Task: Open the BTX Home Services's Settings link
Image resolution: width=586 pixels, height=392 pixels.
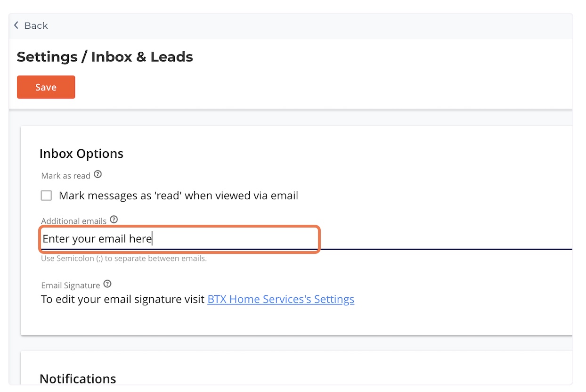Action: coord(281,299)
